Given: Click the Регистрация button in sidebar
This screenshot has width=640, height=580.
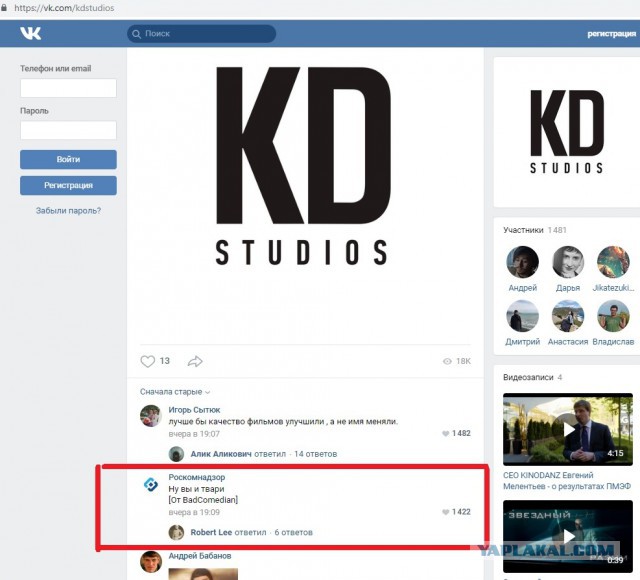Looking at the screenshot, I should pyautogui.click(x=68, y=186).
